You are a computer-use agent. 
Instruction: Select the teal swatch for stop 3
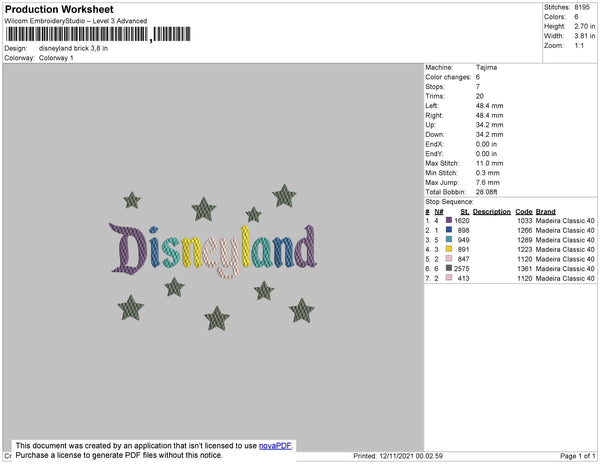[449, 239]
